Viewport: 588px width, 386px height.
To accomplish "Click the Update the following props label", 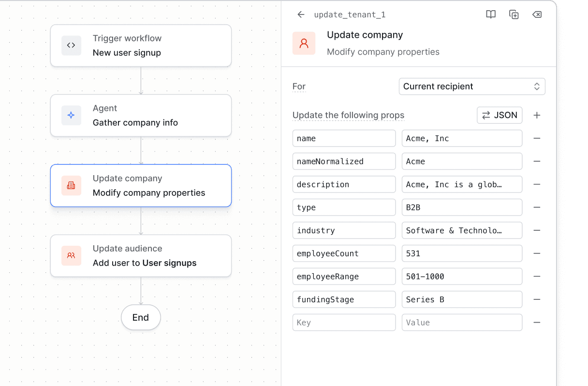I will point(348,115).
